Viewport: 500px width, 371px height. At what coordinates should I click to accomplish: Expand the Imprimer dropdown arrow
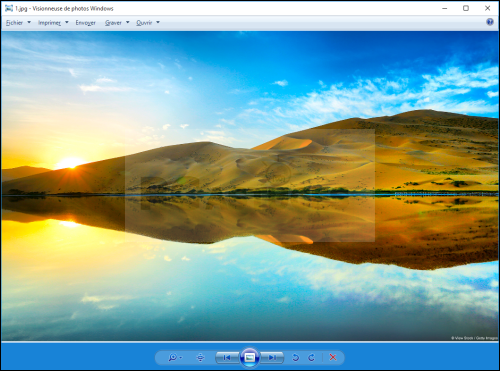coord(67,22)
